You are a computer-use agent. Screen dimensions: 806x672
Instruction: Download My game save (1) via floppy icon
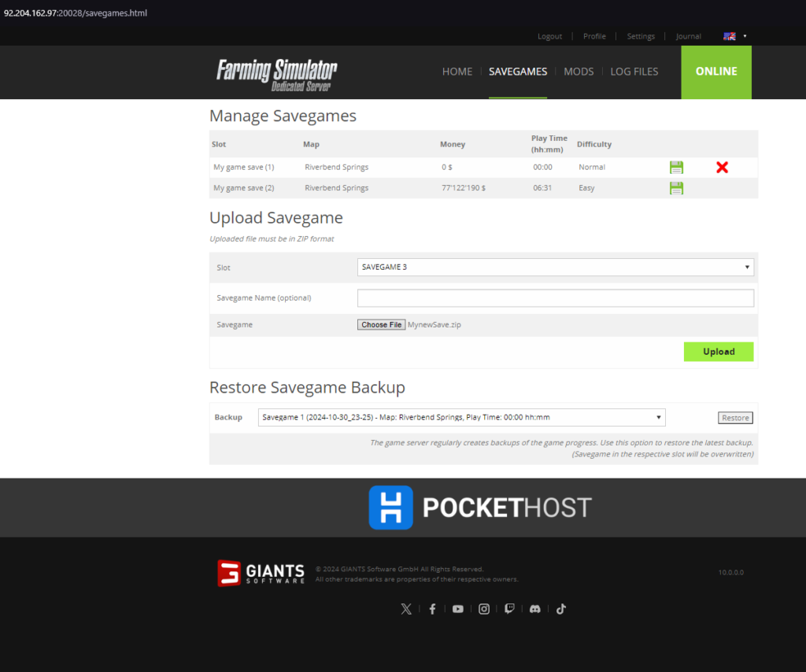point(676,168)
